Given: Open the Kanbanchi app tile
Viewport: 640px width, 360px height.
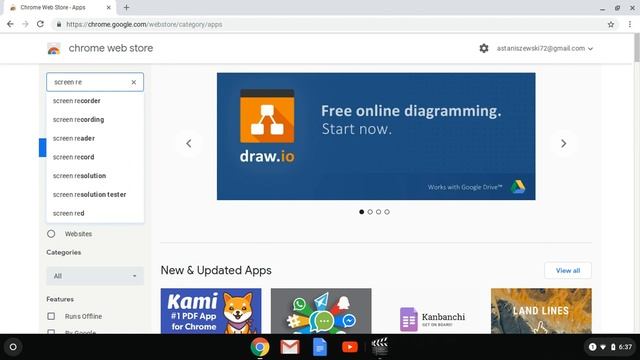Looking at the screenshot, I should 431,311.
